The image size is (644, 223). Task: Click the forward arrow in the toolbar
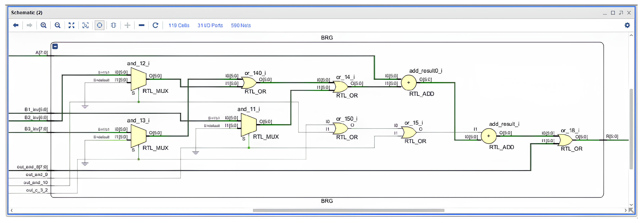click(29, 25)
